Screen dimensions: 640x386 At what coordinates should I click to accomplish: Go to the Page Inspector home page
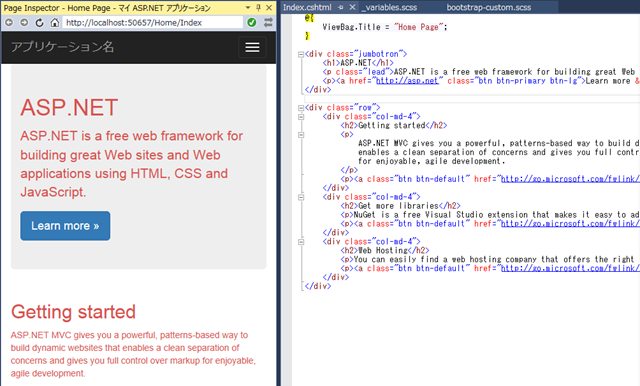[54, 22]
